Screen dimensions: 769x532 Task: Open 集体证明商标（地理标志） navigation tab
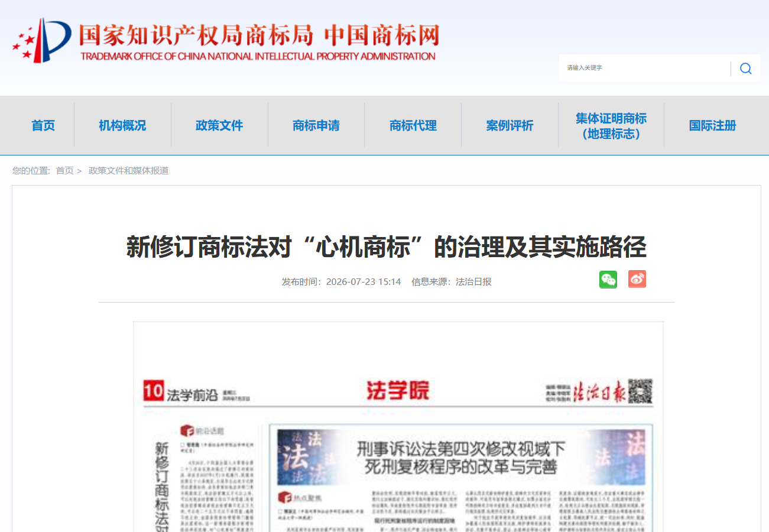[x=611, y=126]
